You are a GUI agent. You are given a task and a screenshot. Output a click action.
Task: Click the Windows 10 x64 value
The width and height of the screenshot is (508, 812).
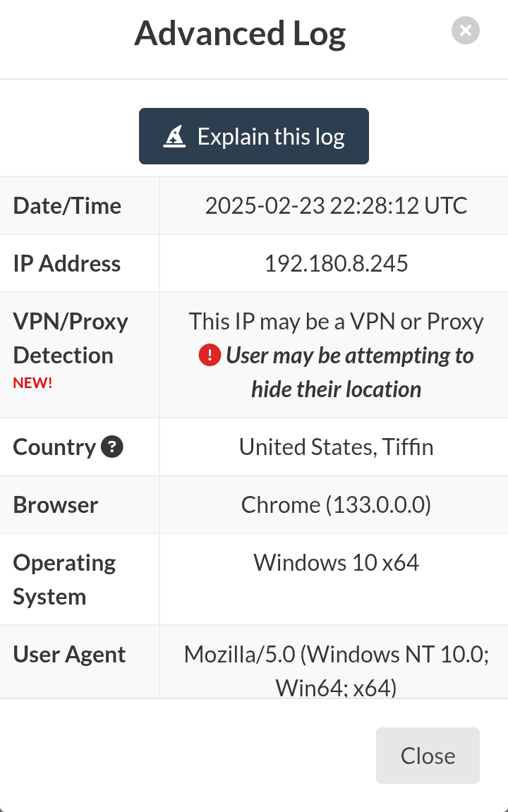(336, 562)
